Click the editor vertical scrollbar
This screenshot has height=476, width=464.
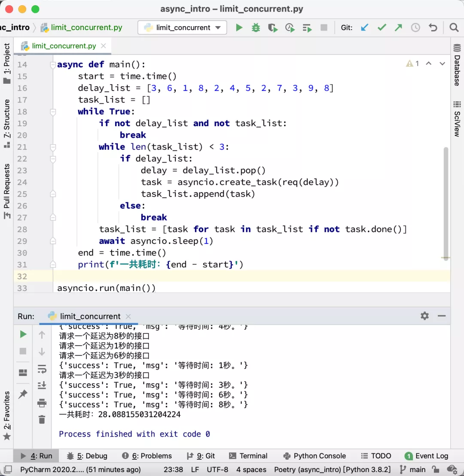coord(446,202)
